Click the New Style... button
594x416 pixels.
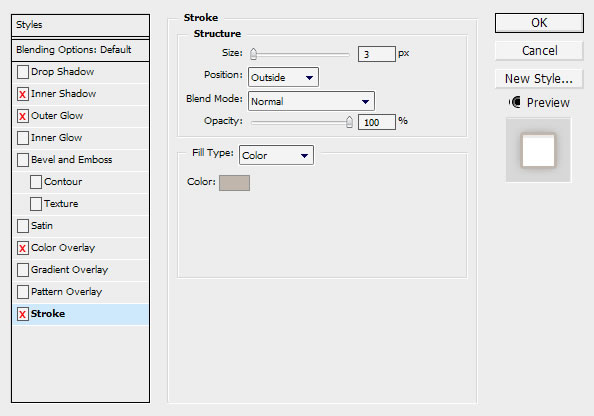539,79
